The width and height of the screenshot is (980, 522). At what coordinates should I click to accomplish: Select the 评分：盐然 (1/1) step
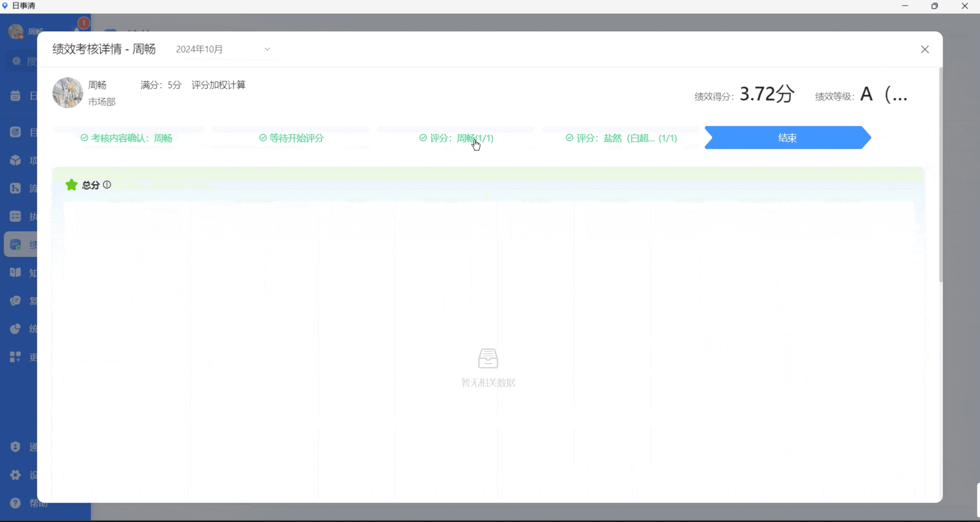pyautogui.click(x=621, y=138)
